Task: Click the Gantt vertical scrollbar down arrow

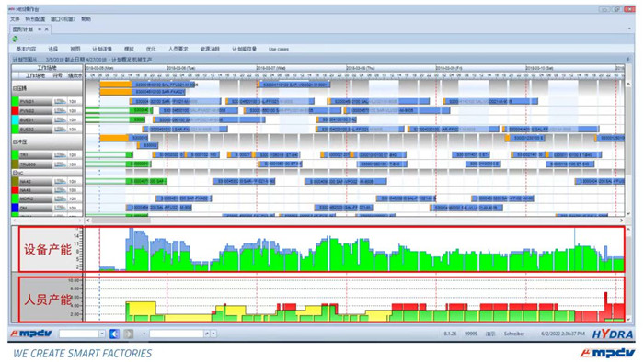Action: click(628, 213)
